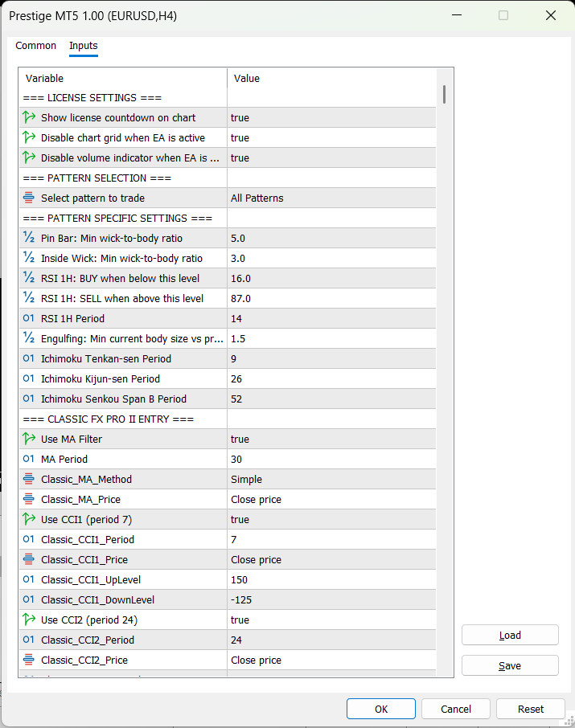The image size is (575, 728).
Task: Click the 01 icon beside RSI 1H Period
Action: click(29, 318)
